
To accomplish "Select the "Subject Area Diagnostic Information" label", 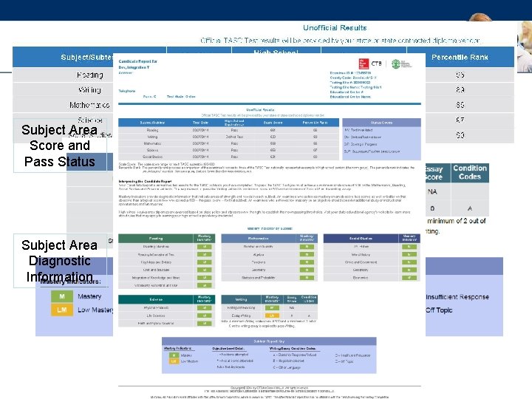I will coord(60,261).
